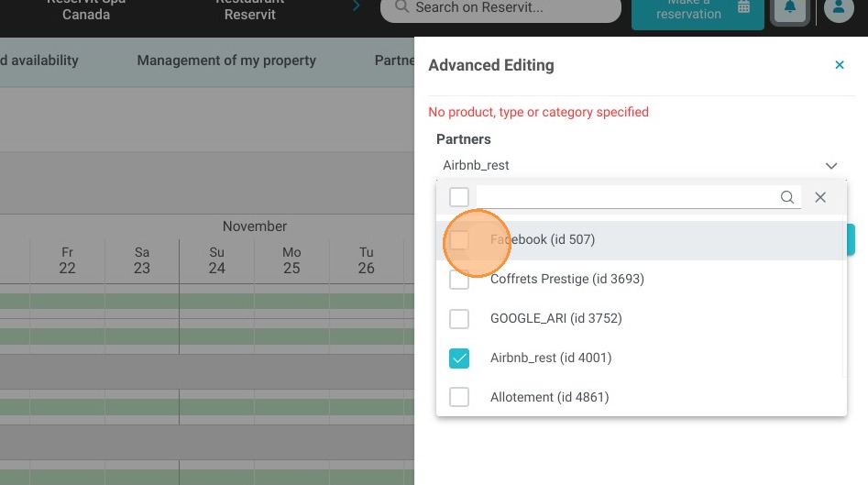The height and width of the screenshot is (485, 868).
Task: Expand property list with the chevron arrow
Action: tap(356, 6)
